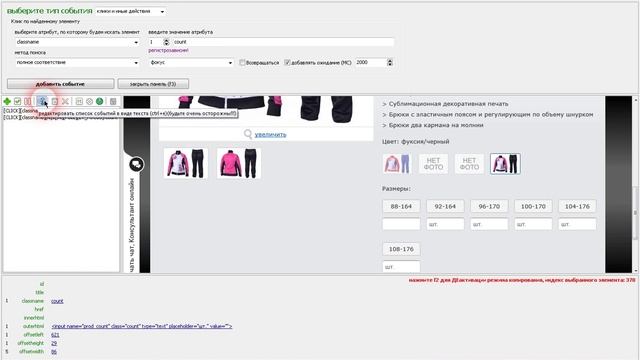Select size 92-164 button
Screen dimensions: 640x360
pos(445,206)
